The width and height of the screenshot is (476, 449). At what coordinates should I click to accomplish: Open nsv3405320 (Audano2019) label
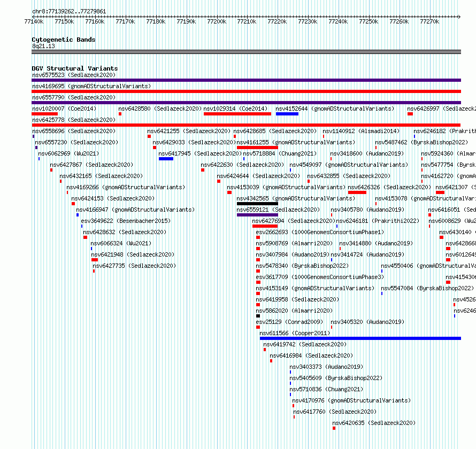(367, 322)
